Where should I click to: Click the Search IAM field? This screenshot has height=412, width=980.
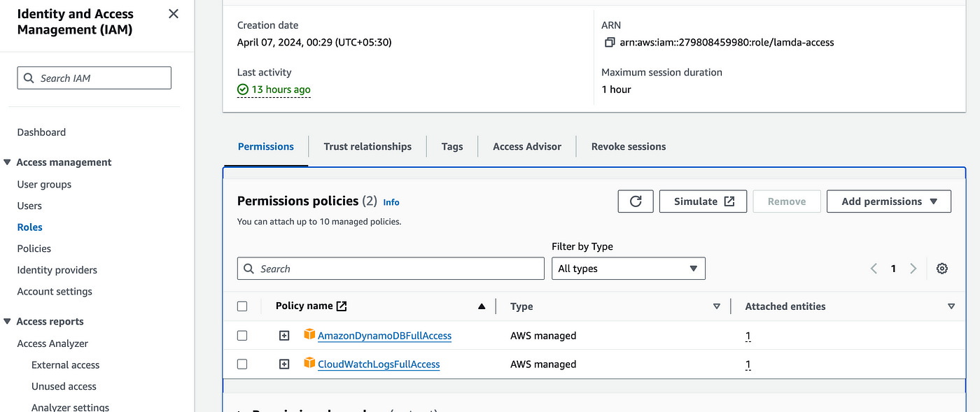94,78
